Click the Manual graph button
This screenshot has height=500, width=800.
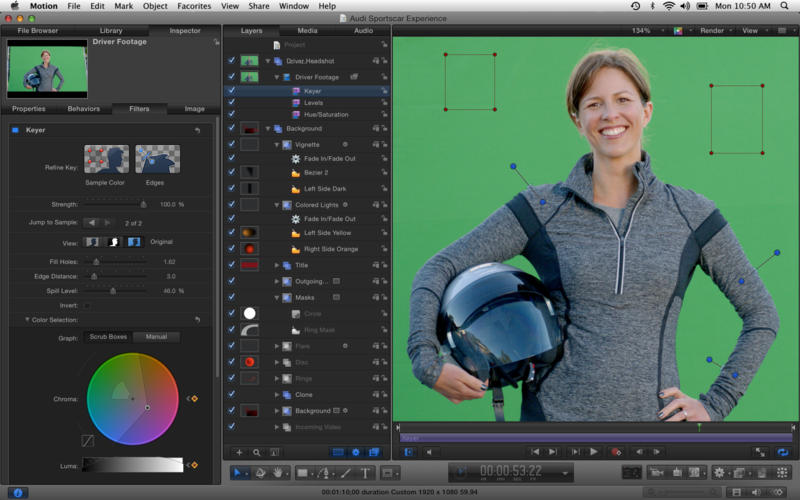(x=156, y=337)
